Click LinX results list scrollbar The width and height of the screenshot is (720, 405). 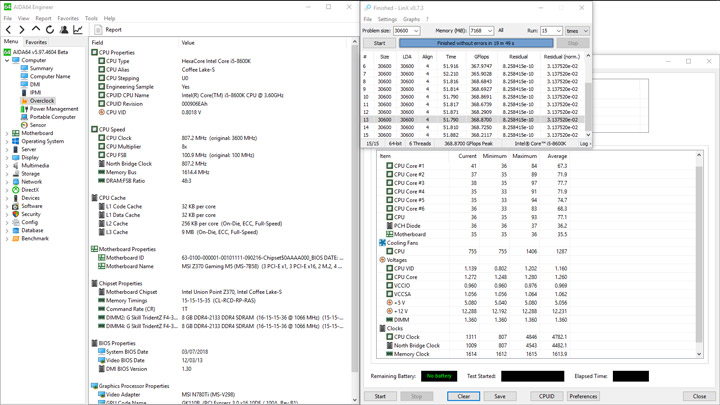588,95
